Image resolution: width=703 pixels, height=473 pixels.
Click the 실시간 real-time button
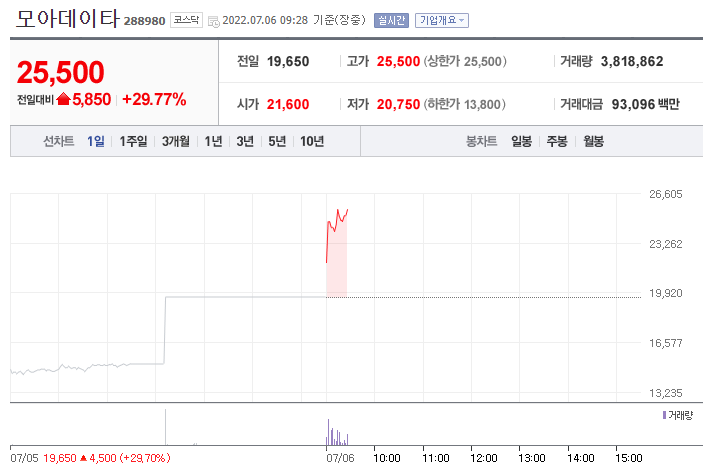pos(391,20)
